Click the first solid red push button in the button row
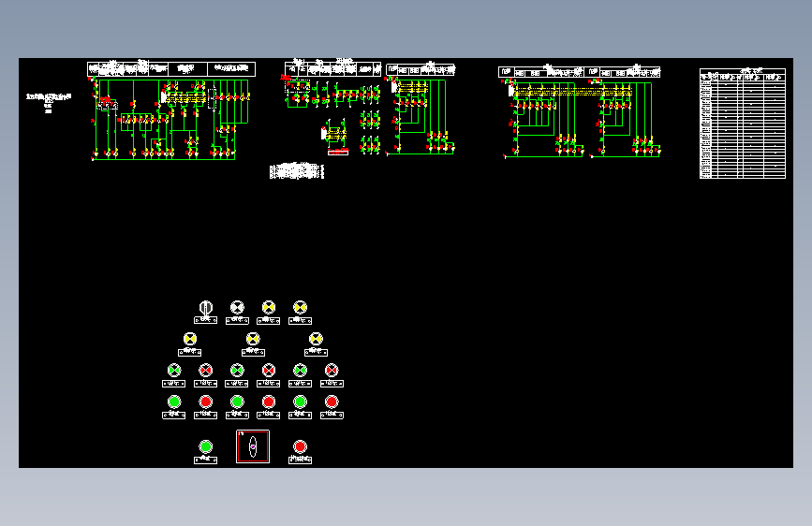812x526 pixels. (206, 402)
